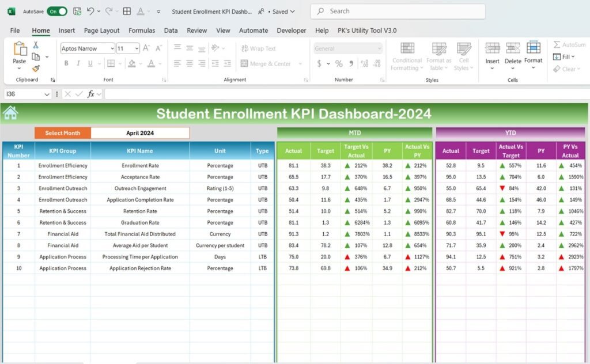Click the Merge & Center icon
590x364 pixels.
pos(268,63)
